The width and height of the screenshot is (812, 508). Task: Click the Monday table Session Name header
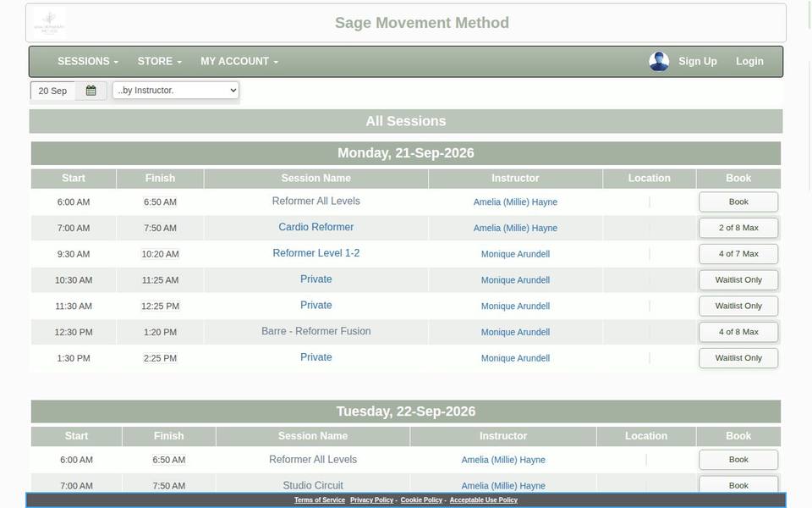click(315, 179)
